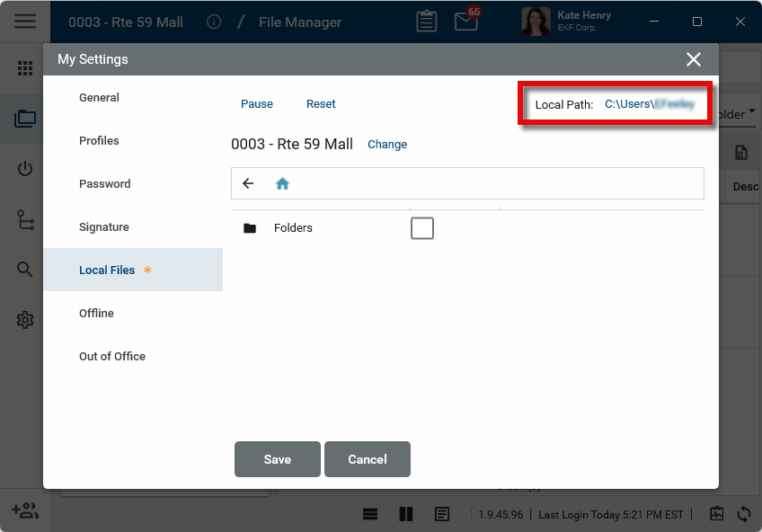Image resolution: width=762 pixels, height=532 pixels.
Task: Click the Pause link
Action: (x=257, y=104)
